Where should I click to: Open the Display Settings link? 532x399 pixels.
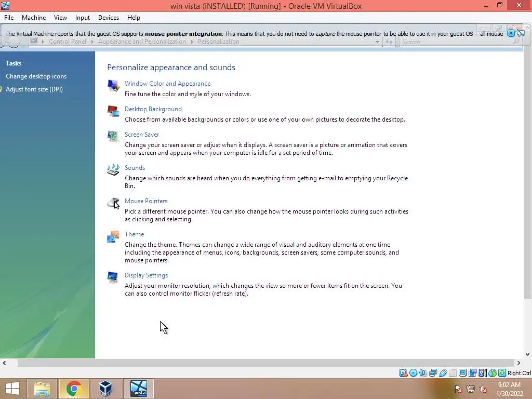click(146, 275)
